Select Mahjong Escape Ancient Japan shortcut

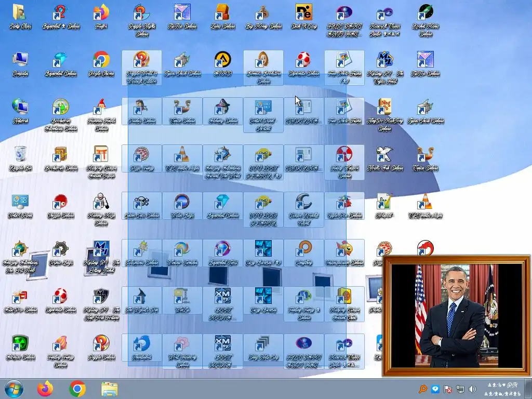101,162
